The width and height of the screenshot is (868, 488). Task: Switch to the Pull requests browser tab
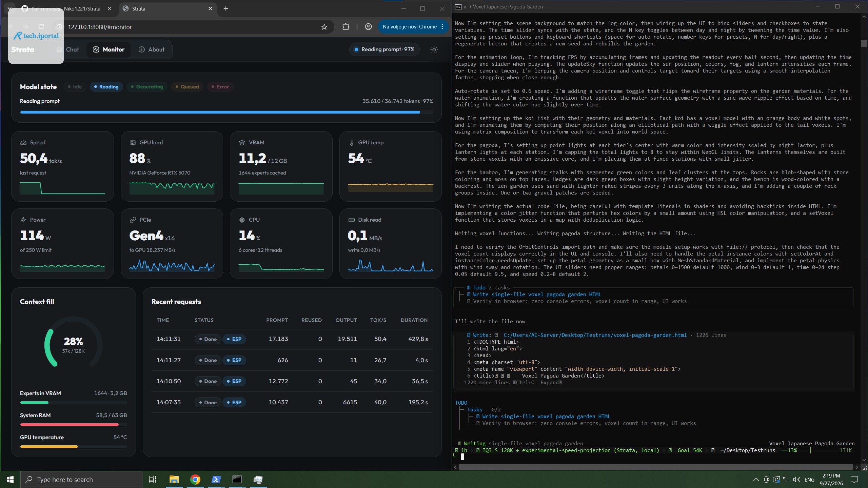click(x=66, y=8)
